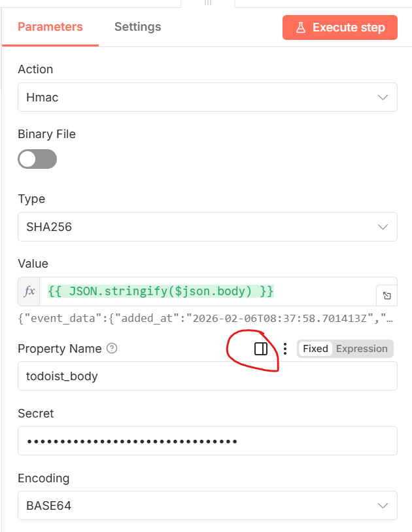The height and width of the screenshot is (532, 412).
Task: Click the drag handle at panel top
Action: pyautogui.click(x=208, y=3)
